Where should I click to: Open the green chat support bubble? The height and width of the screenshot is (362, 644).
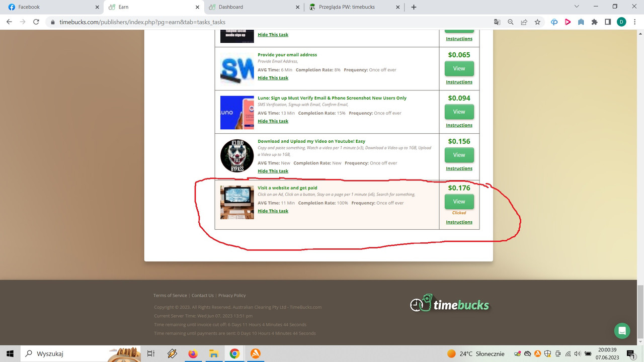coord(622,331)
